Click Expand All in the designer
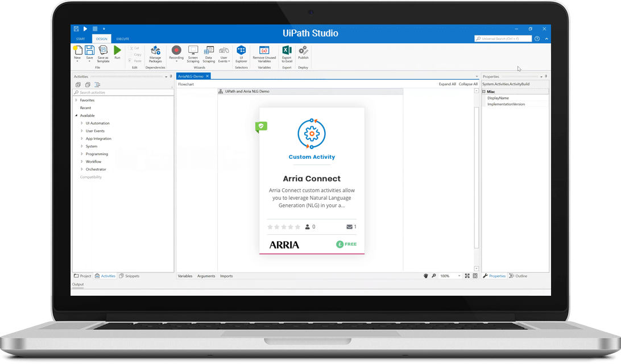Viewport: 621px width, 364px height. pyautogui.click(x=447, y=84)
